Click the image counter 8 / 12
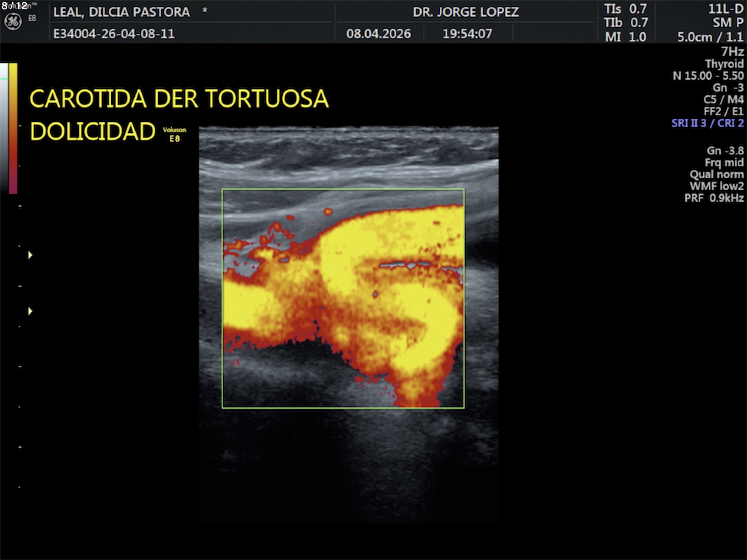The height and width of the screenshot is (560, 747). (14, 6)
